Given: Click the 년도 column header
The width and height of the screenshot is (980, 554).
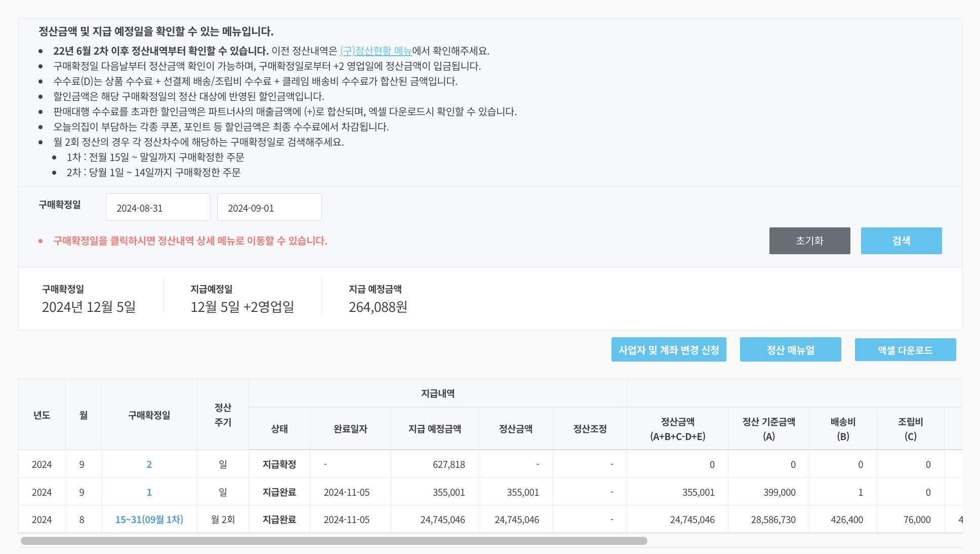Looking at the screenshot, I should (42, 415).
